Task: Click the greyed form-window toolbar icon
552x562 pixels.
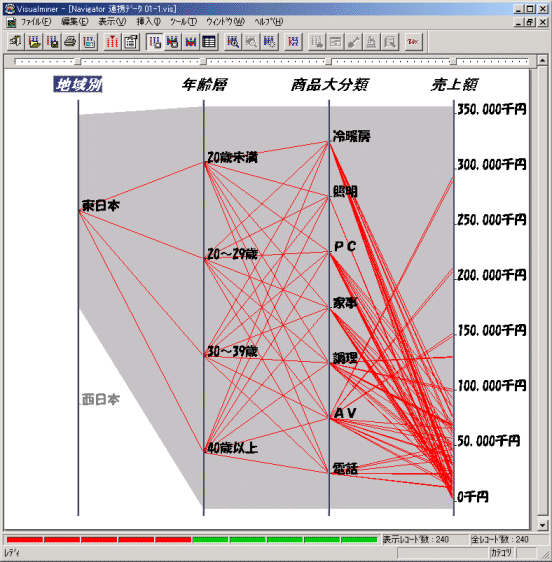Action: pyautogui.click(x=336, y=42)
